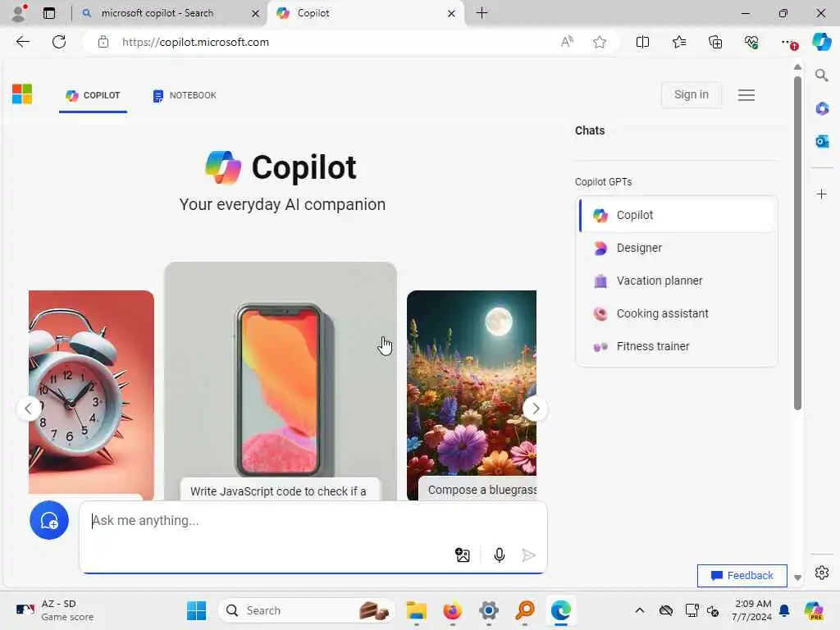The height and width of the screenshot is (630, 840).
Task: Close the microsoft copilot - Search tab
Action: tap(256, 13)
